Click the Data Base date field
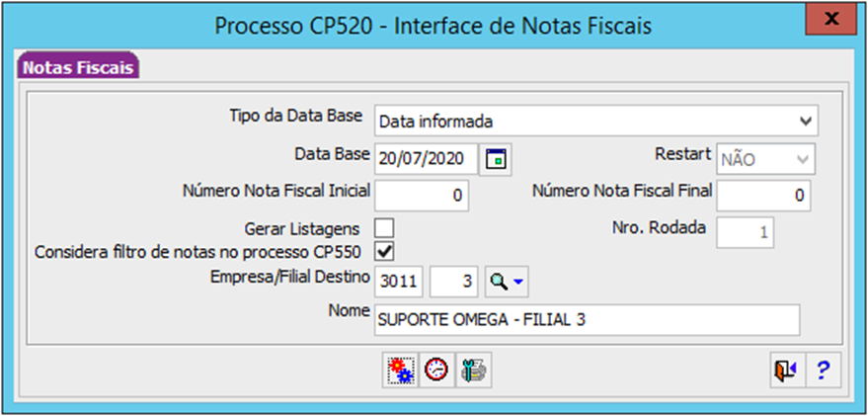Viewport: 868px width, 416px height. (x=426, y=159)
